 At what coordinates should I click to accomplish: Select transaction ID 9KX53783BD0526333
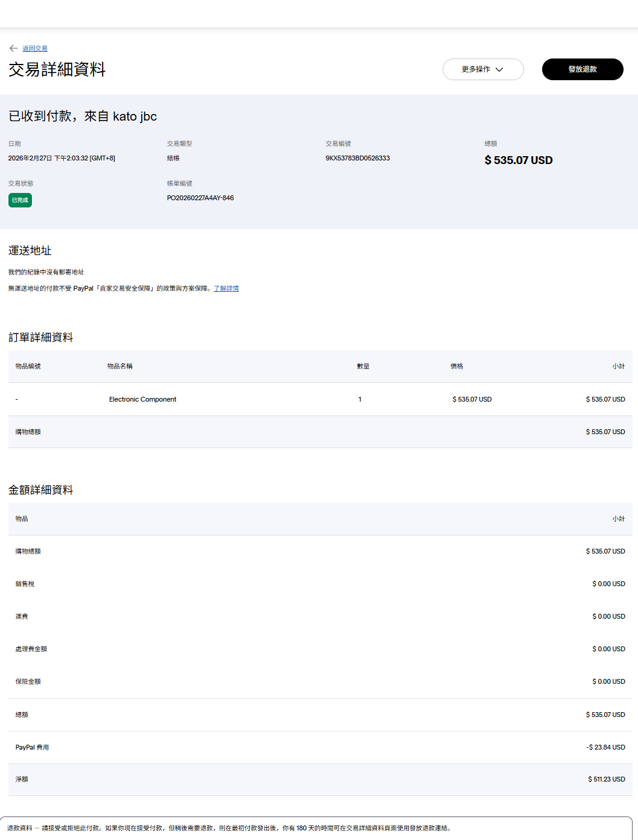358,158
